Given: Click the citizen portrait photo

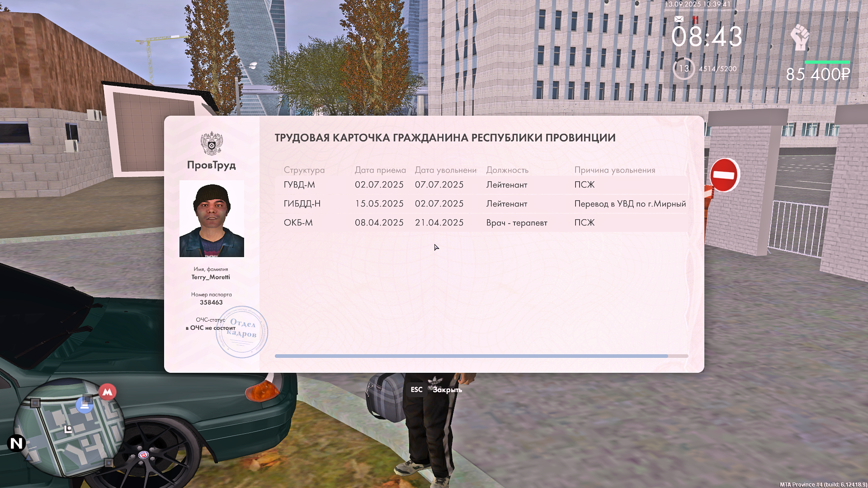Looking at the screenshot, I should coord(212,219).
